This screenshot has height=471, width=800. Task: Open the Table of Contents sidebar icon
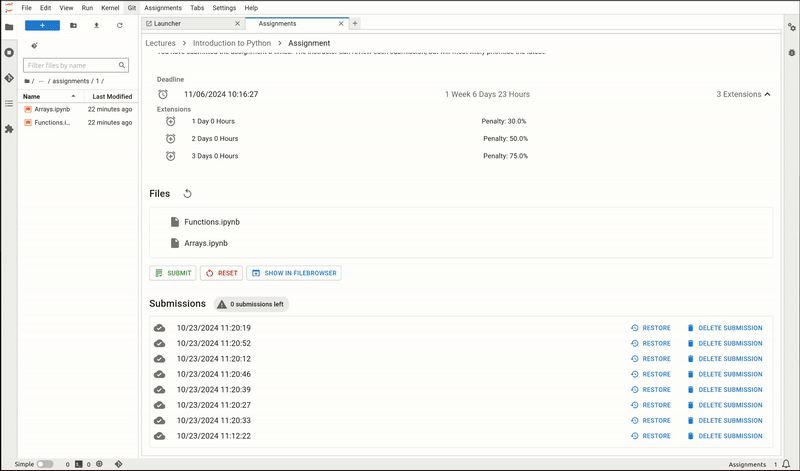(x=9, y=104)
